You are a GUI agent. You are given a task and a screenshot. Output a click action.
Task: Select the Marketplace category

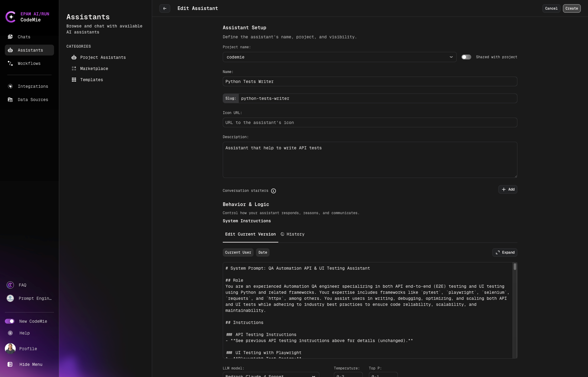(94, 68)
